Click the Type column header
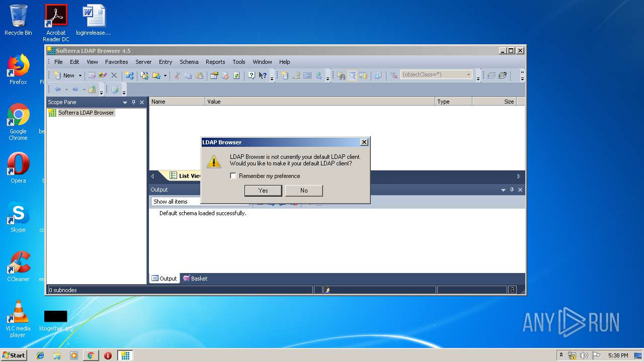The image size is (644, 362). tap(454, 102)
